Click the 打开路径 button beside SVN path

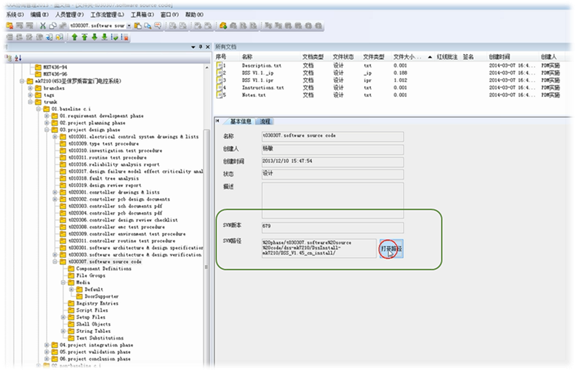pyautogui.click(x=391, y=248)
